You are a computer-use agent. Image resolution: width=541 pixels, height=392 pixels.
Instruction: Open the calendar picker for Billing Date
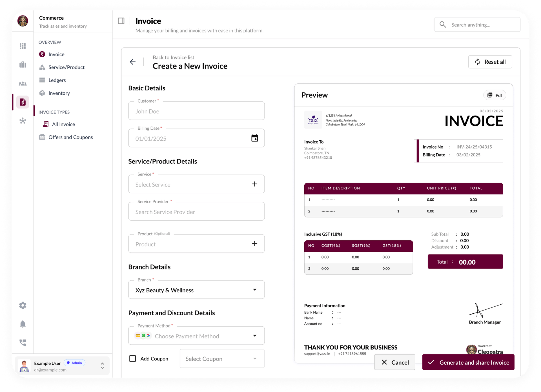(x=254, y=138)
